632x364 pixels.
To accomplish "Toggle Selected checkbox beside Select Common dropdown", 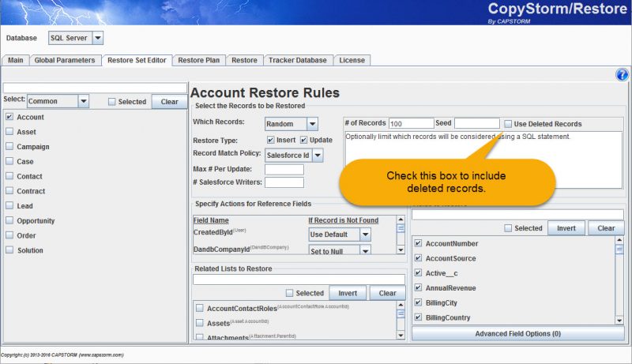I will (111, 102).
